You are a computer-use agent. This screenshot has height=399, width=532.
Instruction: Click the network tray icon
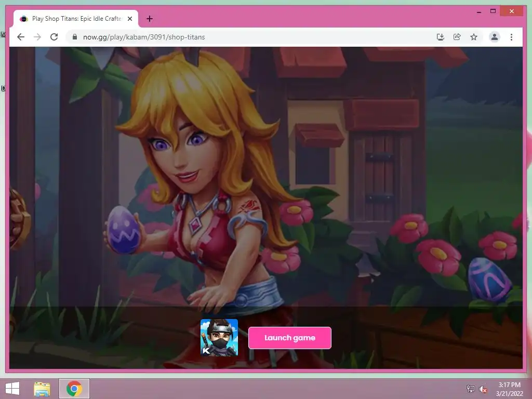(470, 389)
